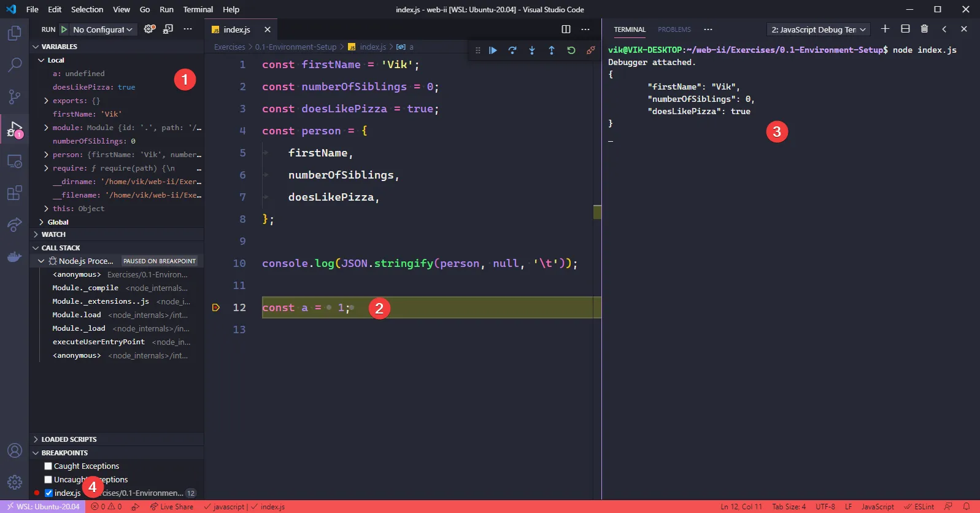The height and width of the screenshot is (513, 980).
Task: Create a new terminal with plus icon
Action: (x=885, y=29)
